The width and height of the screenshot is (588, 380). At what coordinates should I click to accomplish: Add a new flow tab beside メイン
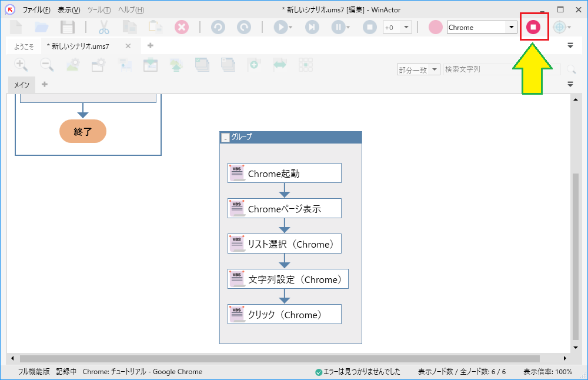click(45, 84)
